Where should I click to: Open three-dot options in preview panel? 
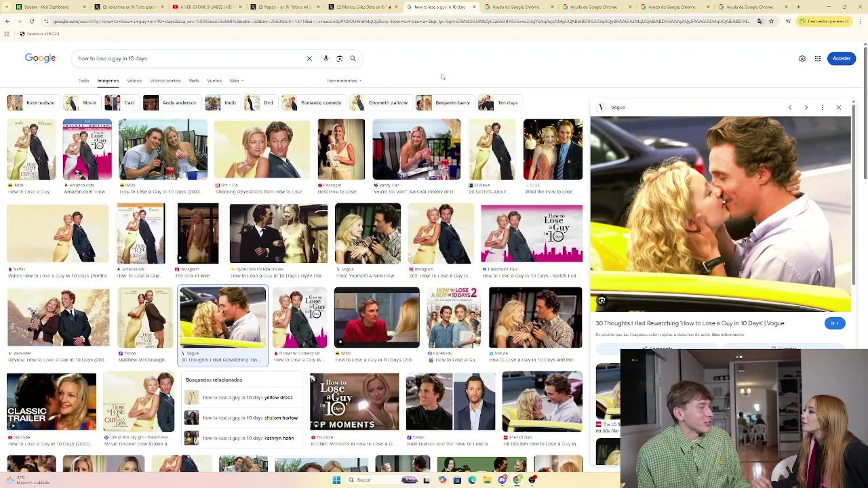coord(823,107)
